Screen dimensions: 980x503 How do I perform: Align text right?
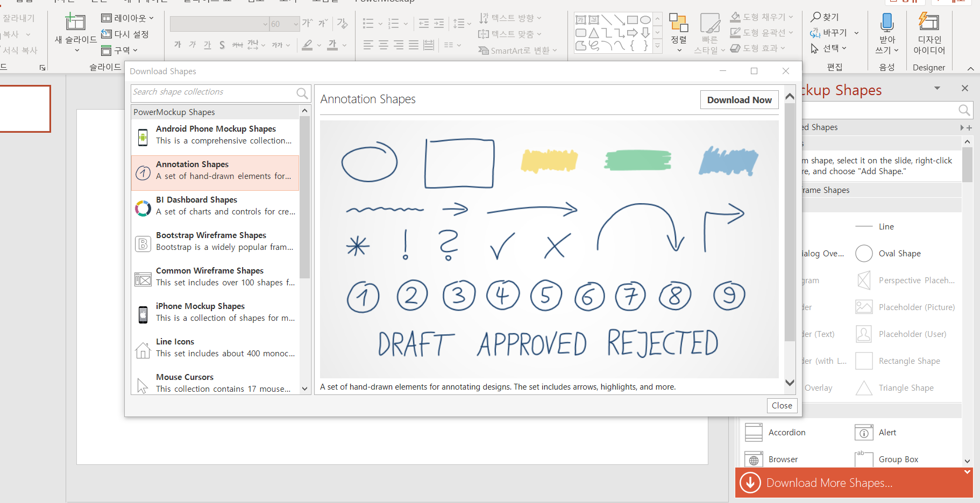[x=398, y=45]
